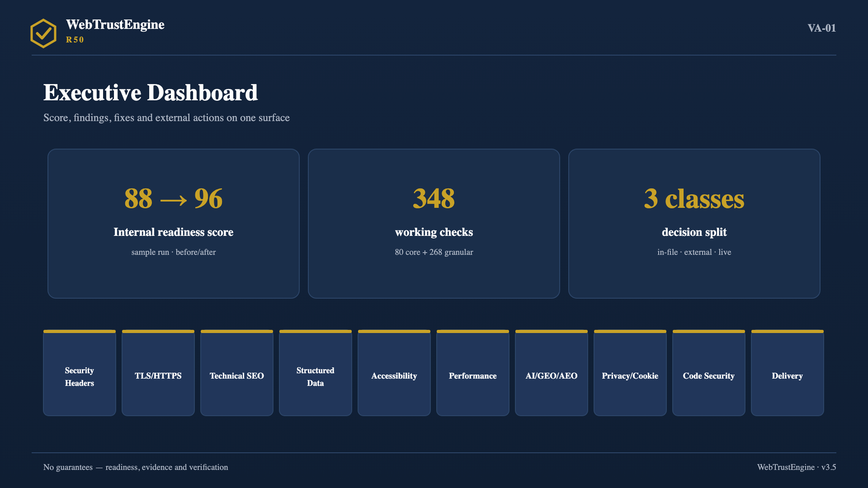Select the TLS/HTTPS category tile

(x=158, y=373)
